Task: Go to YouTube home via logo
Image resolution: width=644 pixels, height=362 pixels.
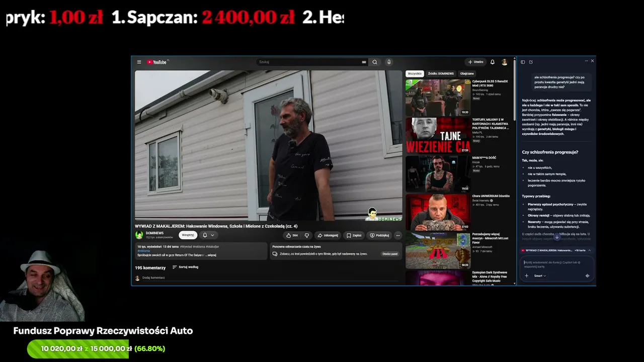Action: click(x=157, y=62)
